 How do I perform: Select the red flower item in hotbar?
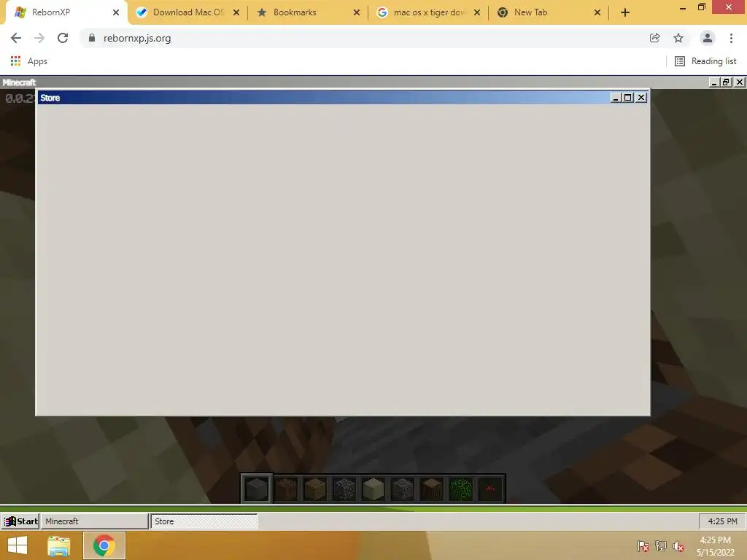click(489, 489)
